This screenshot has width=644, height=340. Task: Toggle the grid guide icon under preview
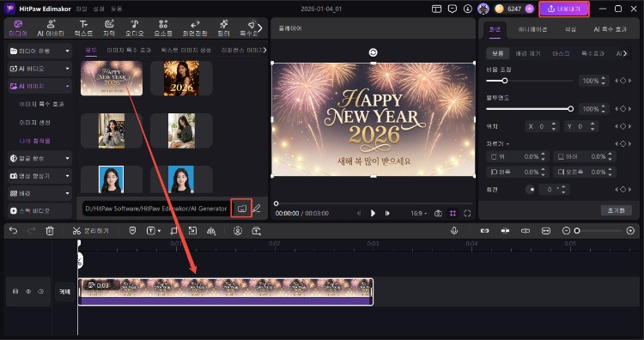[453, 213]
